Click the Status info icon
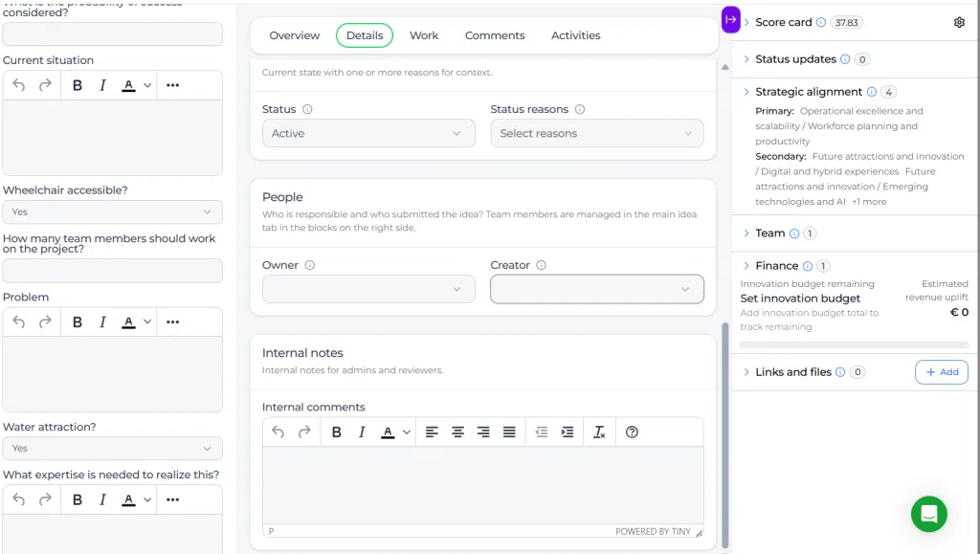Screen dimensions: 980x554 pos(307,109)
